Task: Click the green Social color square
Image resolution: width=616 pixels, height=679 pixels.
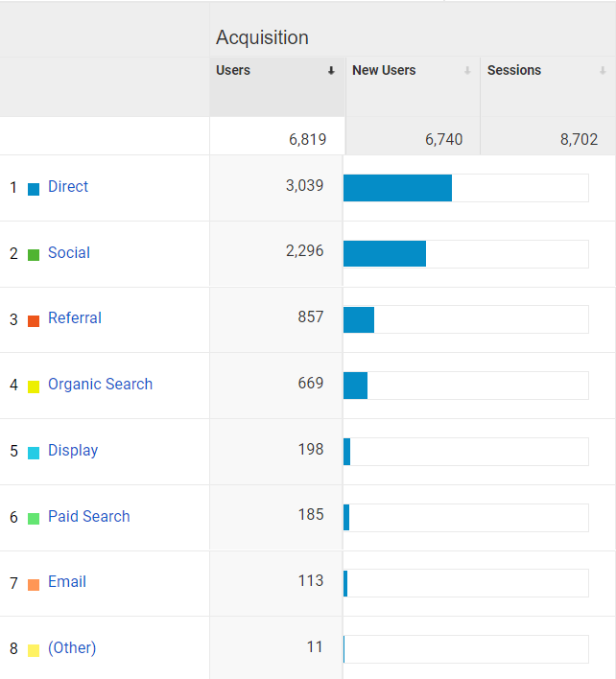Action: coord(34,255)
